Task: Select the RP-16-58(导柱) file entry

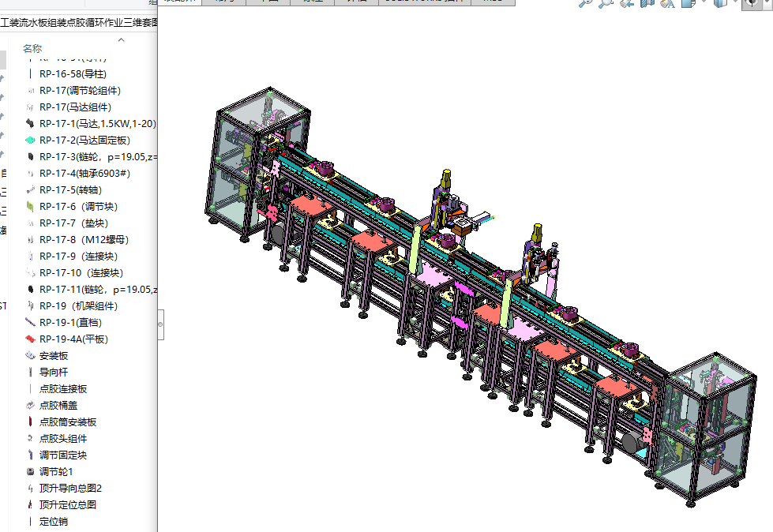Action: 73,74
